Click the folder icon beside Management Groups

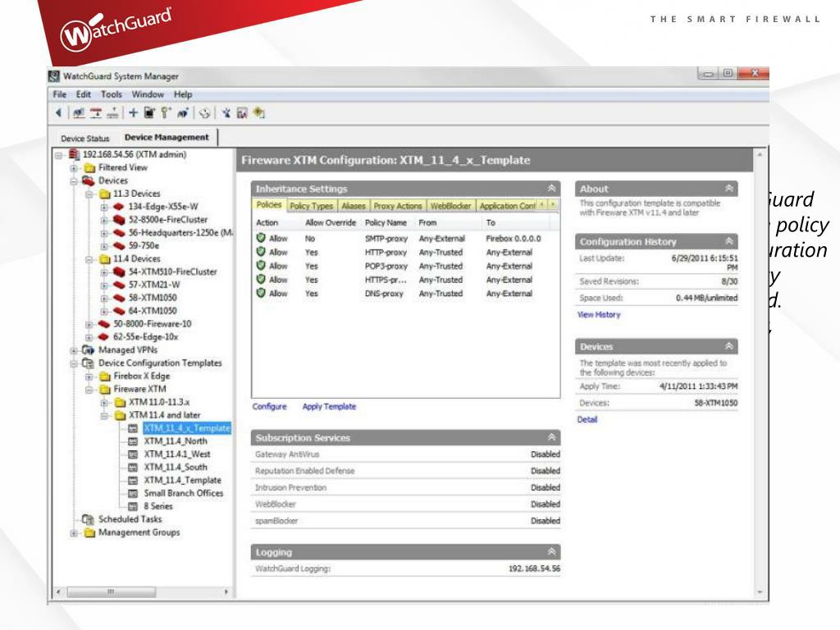tap(89, 532)
